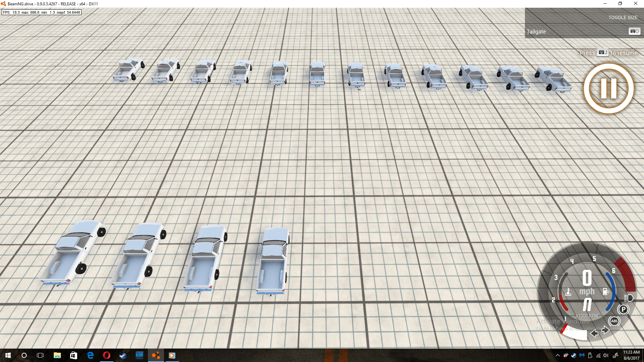Viewport: 644px width, 362px height.
Task: Click the headlight indicator on the tachometer
Action: click(628, 298)
